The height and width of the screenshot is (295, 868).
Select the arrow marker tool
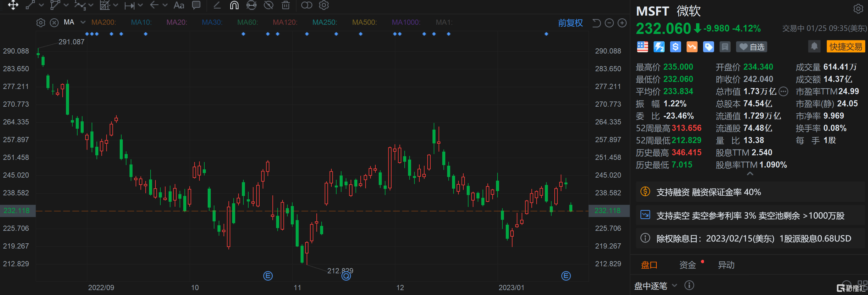(x=154, y=5)
